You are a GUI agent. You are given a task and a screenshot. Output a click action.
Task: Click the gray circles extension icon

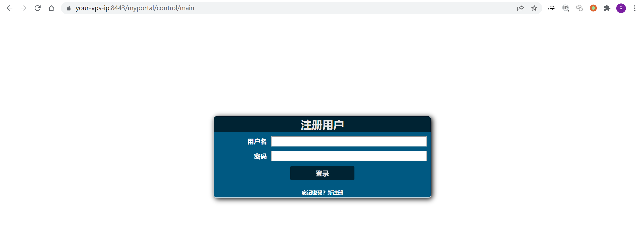coord(579,8)
